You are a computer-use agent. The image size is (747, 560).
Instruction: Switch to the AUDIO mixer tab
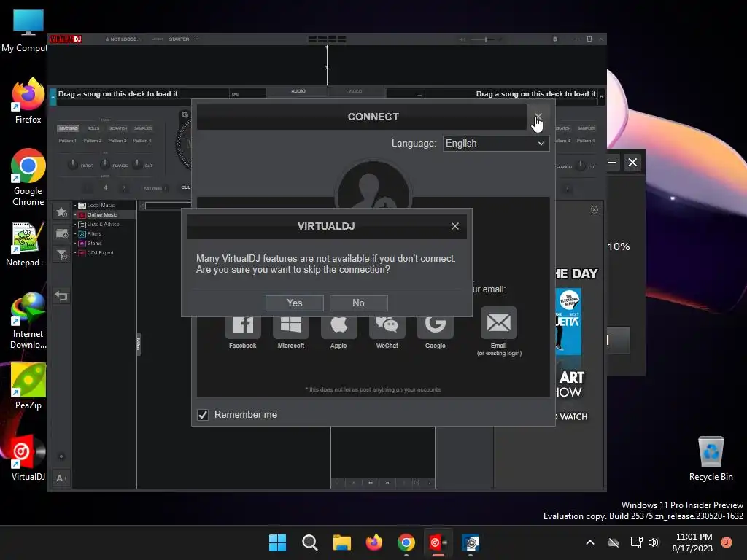pyautogui.click(x=298, y=91)
